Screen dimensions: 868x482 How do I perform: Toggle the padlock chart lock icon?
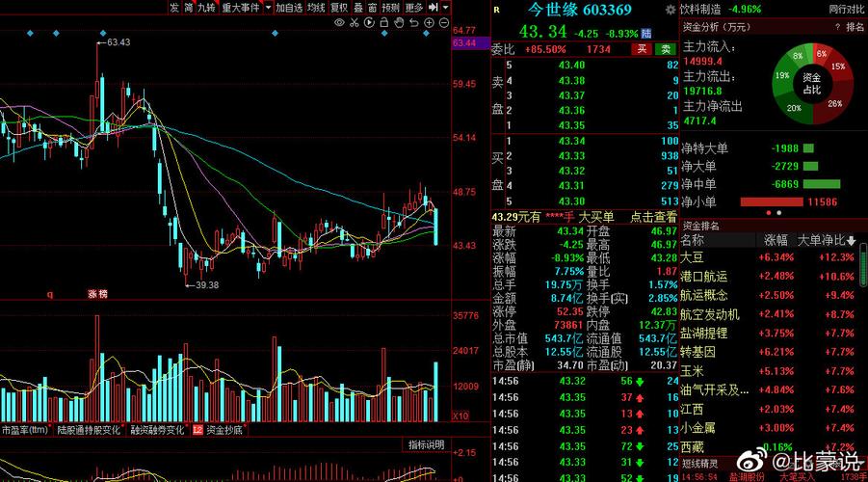pyautogui.click(x=384, y=23)
